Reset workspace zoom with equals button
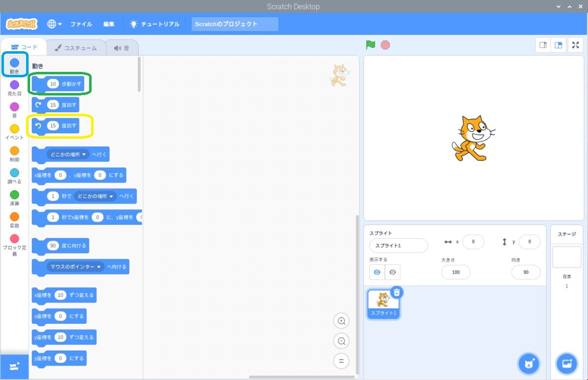The height and width of the screenshot is (380, 588). [341, 361]
